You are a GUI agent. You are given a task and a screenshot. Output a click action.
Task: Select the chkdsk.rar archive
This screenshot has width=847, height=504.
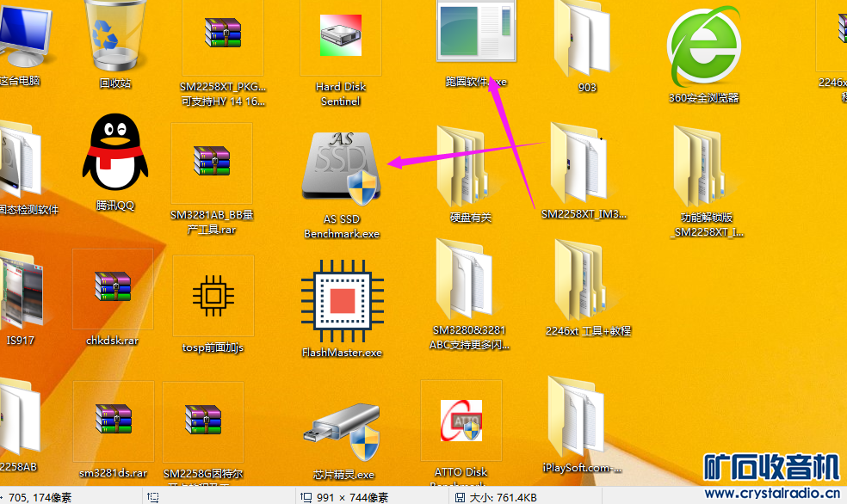113,286
